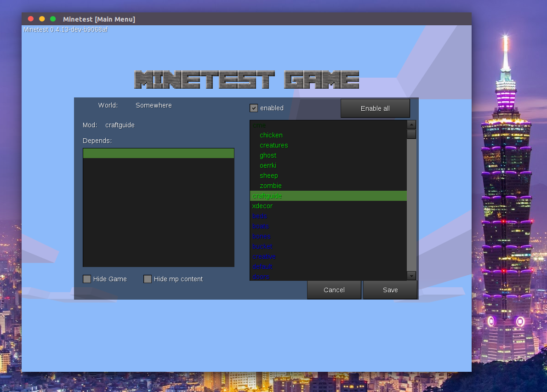Pick the boats mod from list
This screenshot has height=392, width=547.
pyautogui.click(x=260, y=226)
